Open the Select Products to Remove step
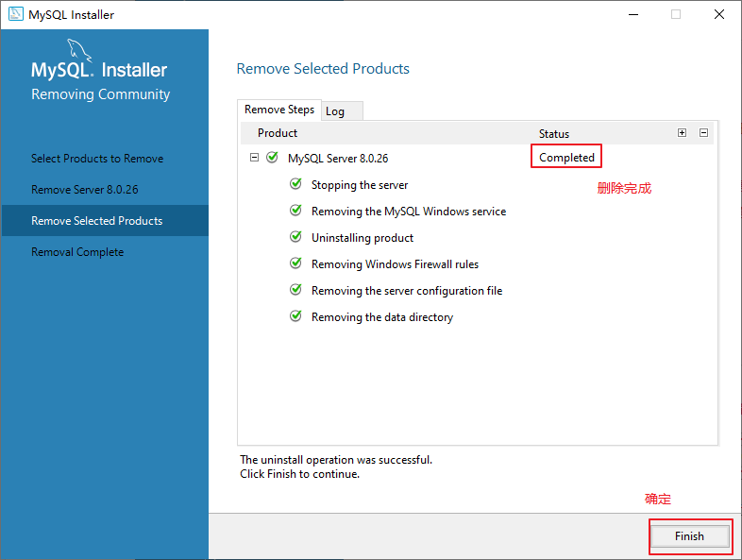The width and height of the screenshot is (742, 560). [x=97, y=159]
